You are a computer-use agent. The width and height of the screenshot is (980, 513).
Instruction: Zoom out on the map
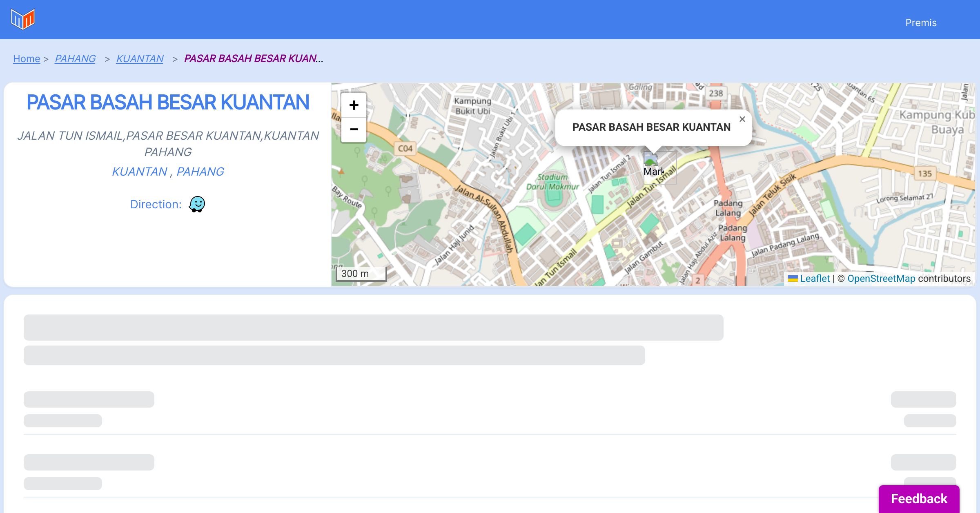point(354,130)
